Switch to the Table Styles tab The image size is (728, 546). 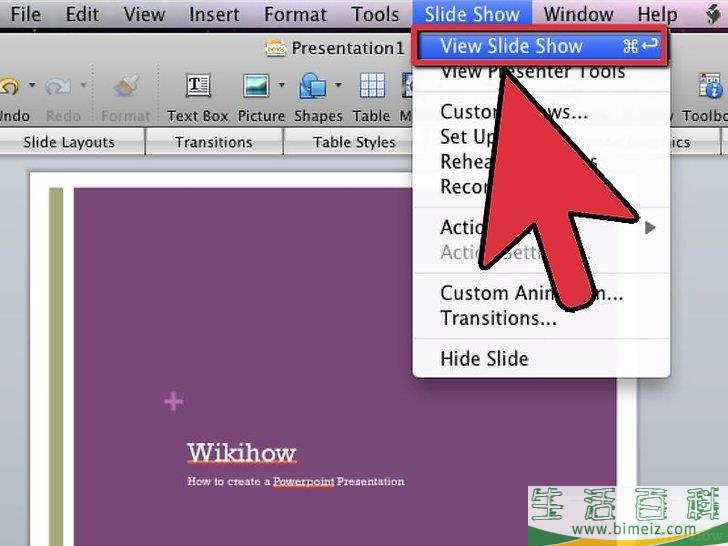click(x=354, y=142)
